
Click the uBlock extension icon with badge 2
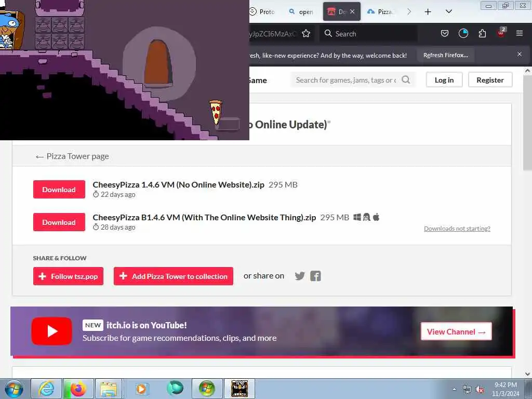[x=501, y=33]
